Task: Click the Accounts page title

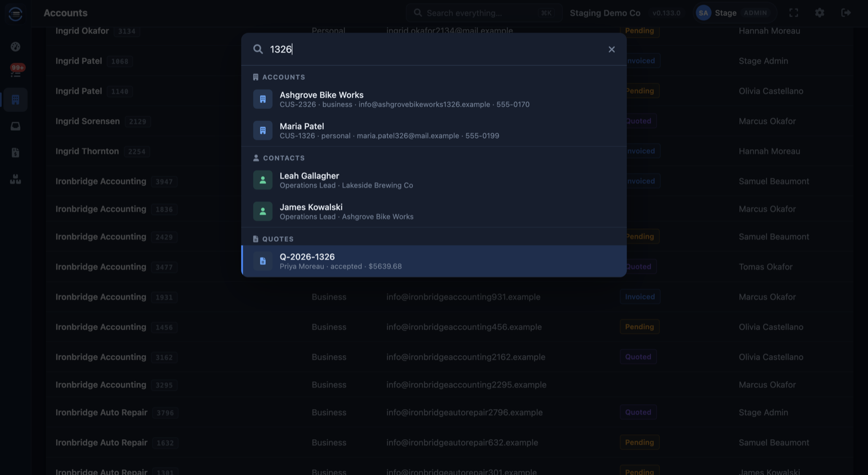Action: tap(65, 13)
